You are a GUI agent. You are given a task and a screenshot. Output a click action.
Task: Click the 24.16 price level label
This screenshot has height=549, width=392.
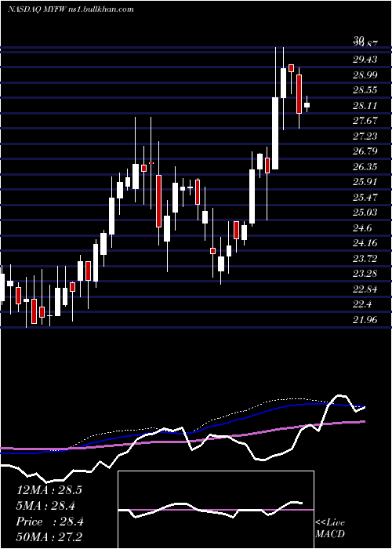click(x=365, y=243)
